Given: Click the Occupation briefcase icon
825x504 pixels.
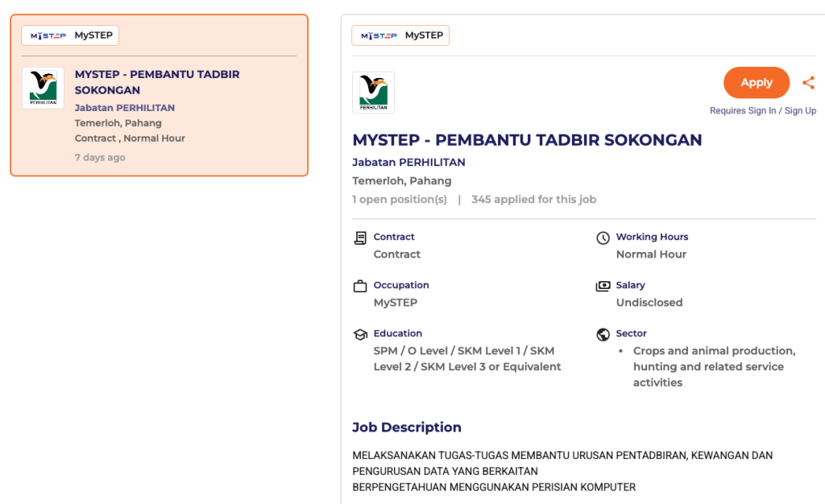Looking at the screenshot, I should point(360,286).
